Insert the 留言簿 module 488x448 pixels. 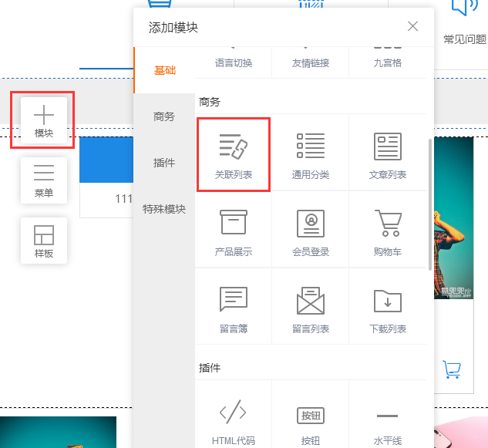[x=234, y=307]
